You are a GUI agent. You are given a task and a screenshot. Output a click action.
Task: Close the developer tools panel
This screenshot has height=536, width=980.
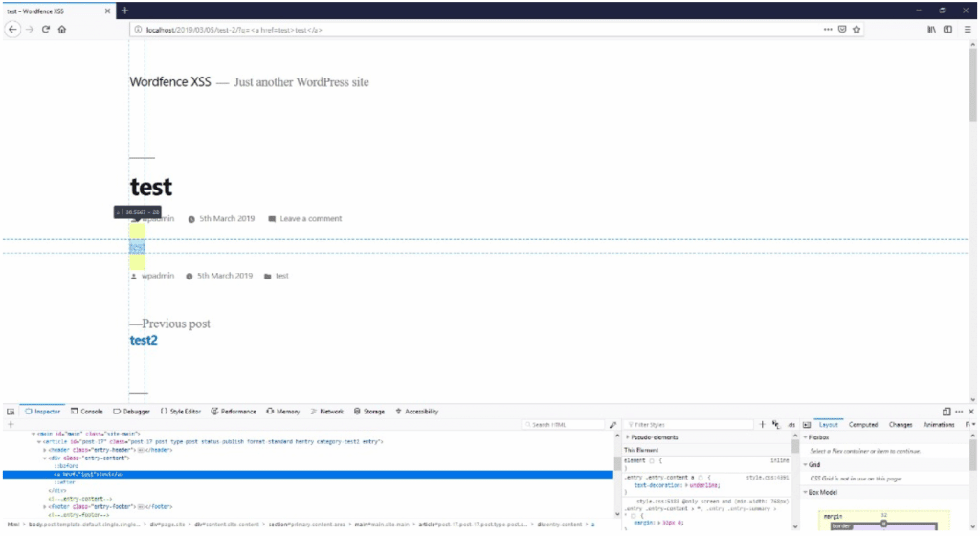970,412
